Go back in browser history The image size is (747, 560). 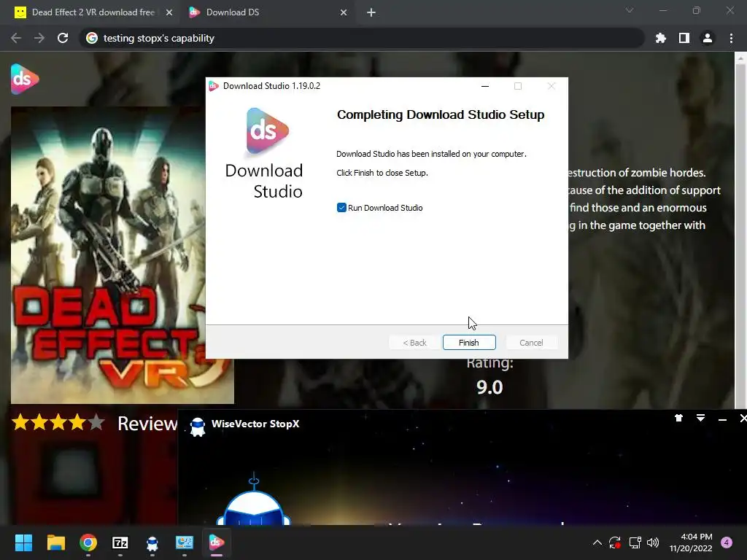click(x=16, y=38)
